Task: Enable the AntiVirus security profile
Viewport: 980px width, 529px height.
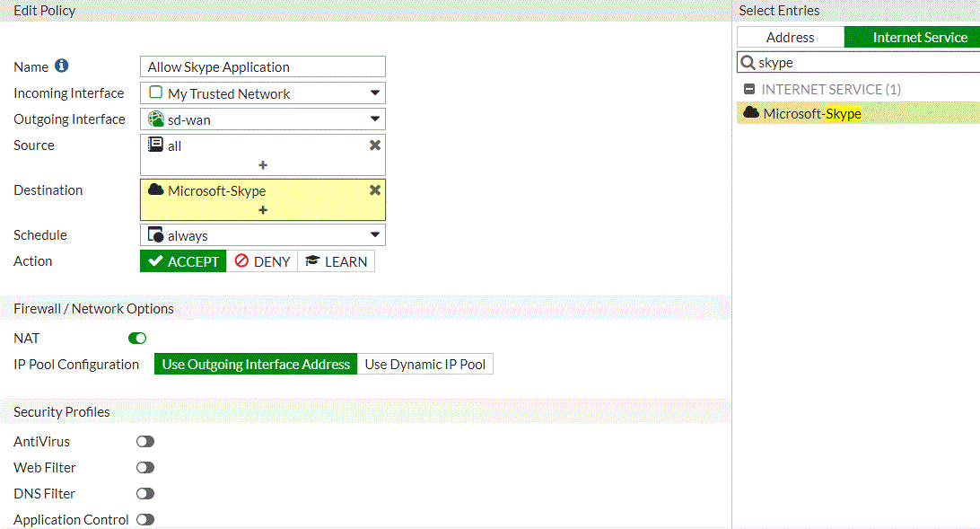Action: 145,442
